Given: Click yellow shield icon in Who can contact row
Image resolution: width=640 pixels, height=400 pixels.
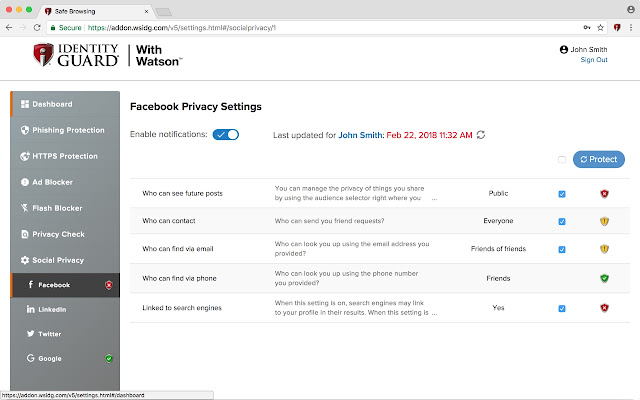Looking at the screenshot, I should [x=604, y=222].
